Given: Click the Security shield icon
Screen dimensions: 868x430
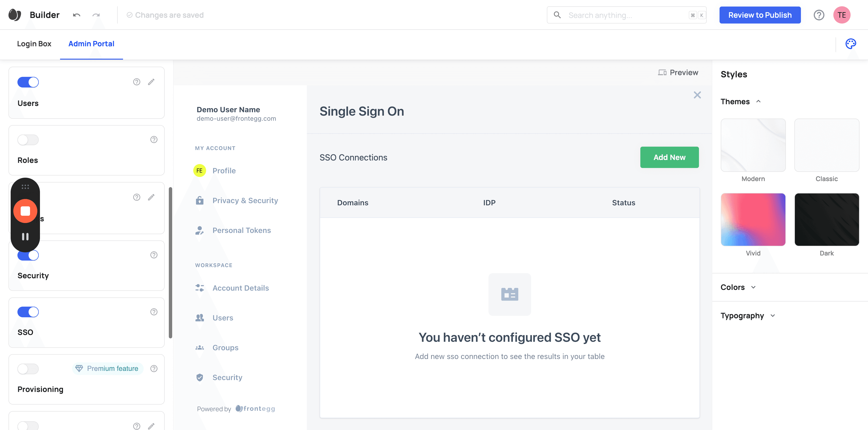Looking at the screenshot, I should tap(200, 377).
